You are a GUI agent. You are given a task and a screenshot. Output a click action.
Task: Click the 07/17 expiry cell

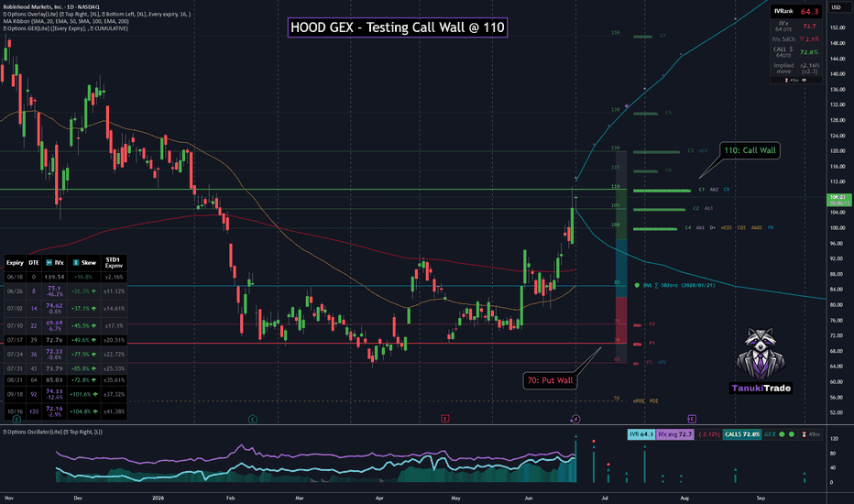[x=15, y=340]
